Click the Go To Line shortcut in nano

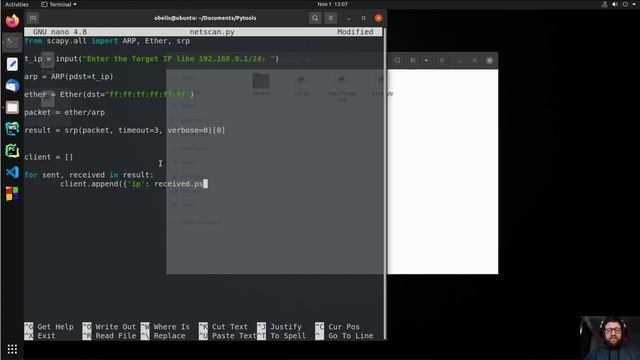(x=344, y=336)
